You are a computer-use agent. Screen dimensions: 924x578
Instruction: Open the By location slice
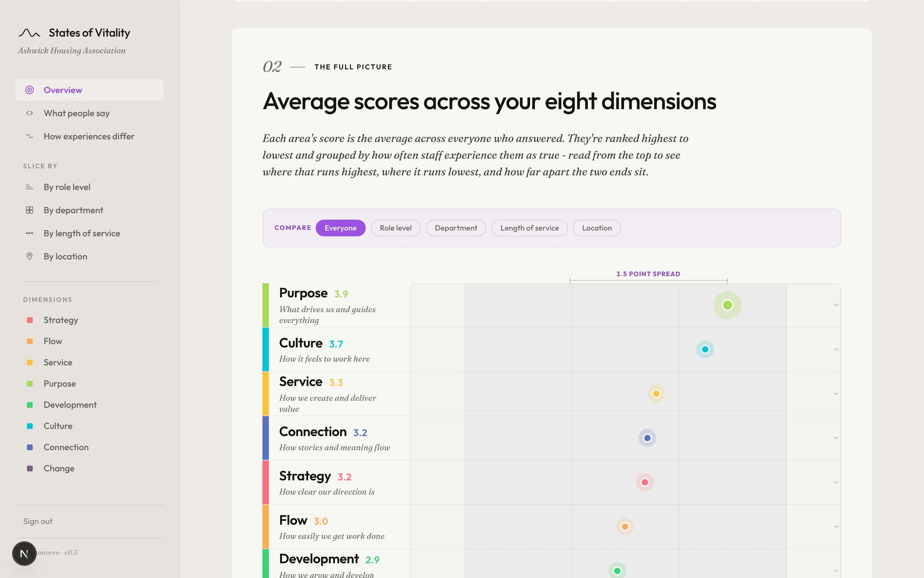tap(89, 256)
